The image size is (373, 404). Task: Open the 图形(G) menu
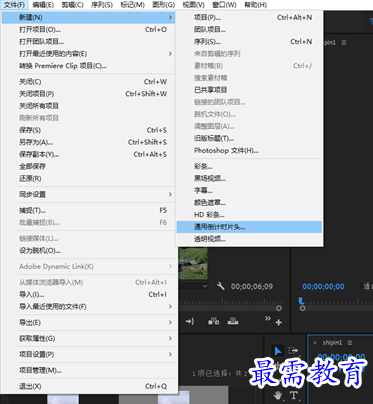click(x=163, y=5)
